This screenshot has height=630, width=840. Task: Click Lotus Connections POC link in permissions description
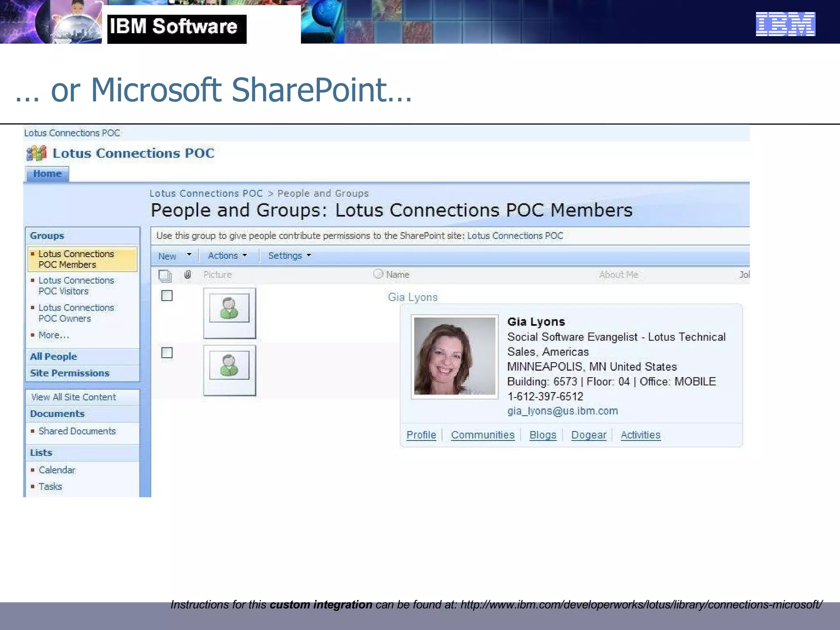click(x=515, y=236)
